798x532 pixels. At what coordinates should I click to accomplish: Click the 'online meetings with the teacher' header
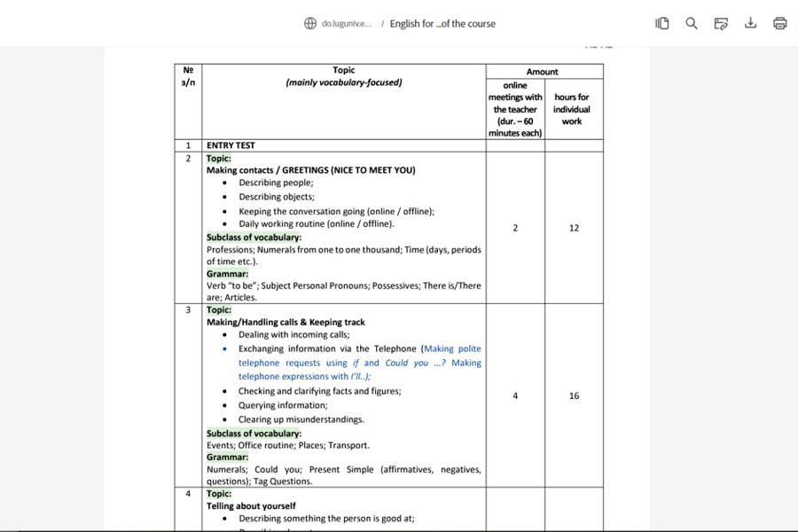[515, 109]
